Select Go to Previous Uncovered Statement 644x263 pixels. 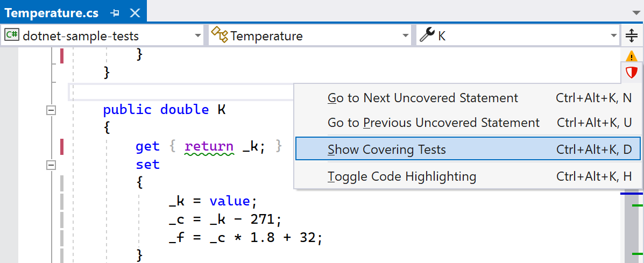tap(433, 123)
